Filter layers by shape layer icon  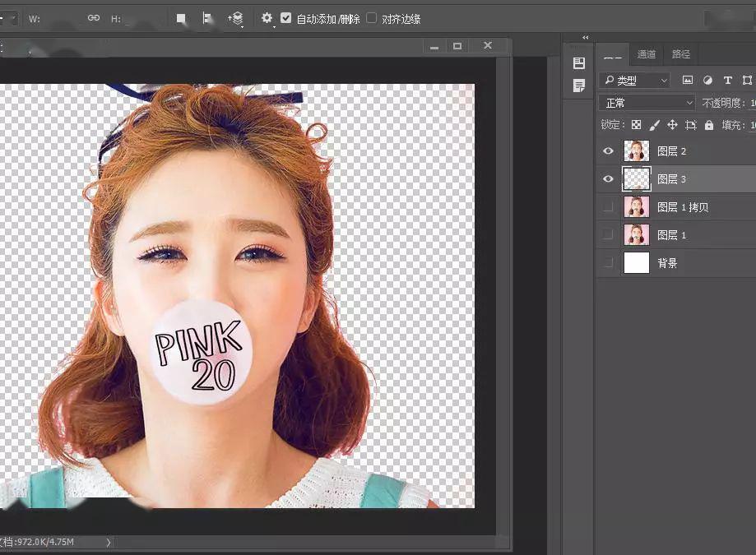pyautogui.click(x=747, y=80)
